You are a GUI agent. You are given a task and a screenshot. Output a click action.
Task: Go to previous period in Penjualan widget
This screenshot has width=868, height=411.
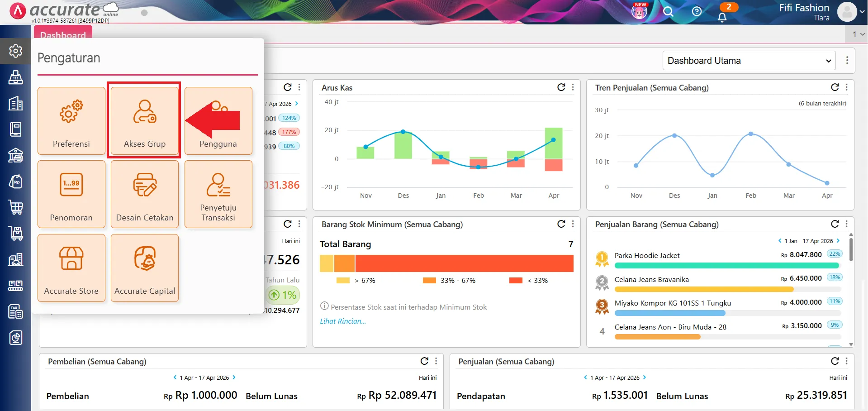(x=585, y=378)
